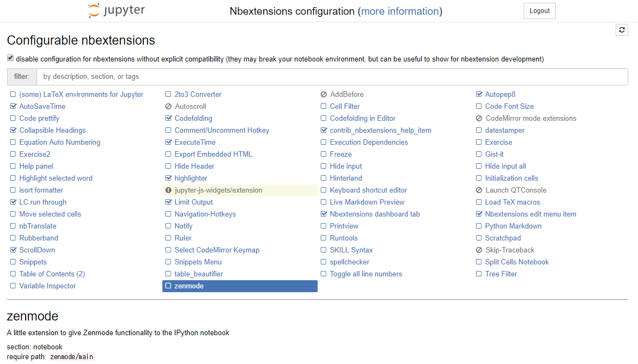The width and height of the screenshot is (638, 364).
Task: Select the Split Cells Notebook extension
Action: coord(517,262)
